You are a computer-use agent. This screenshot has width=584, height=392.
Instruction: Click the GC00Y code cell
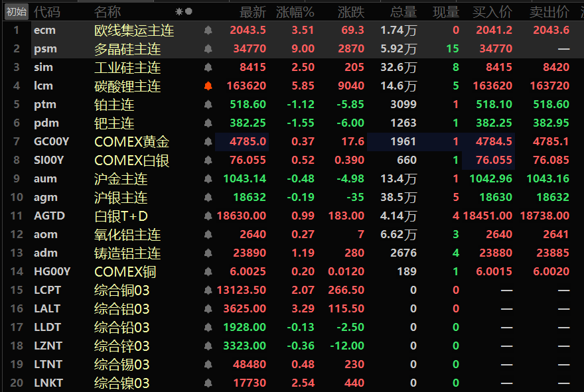coord(51,141)
